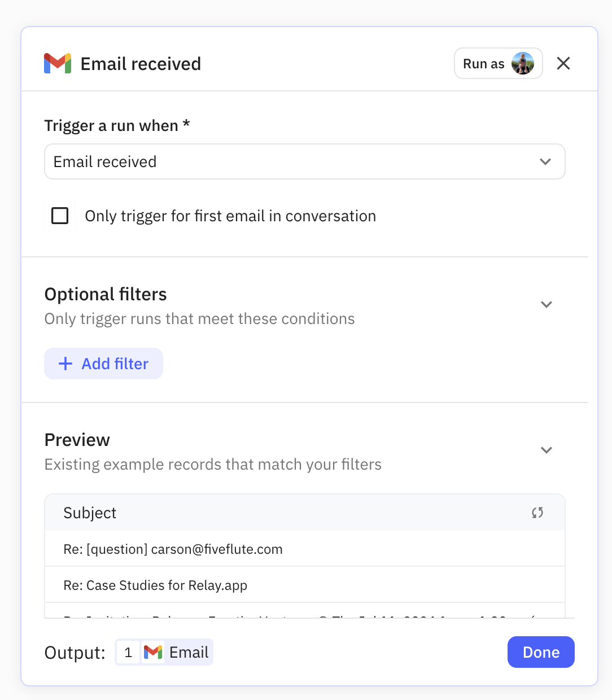This screenshot has height=700, width=612.
Task: Click the Email label in the Output chip
Action: coord(189,653)
